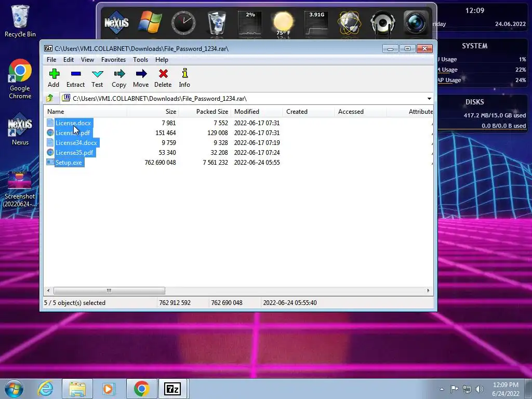Click the 7 561 232 packed size cell
This screenshot has height=399, width=532.
coord(215,163)
